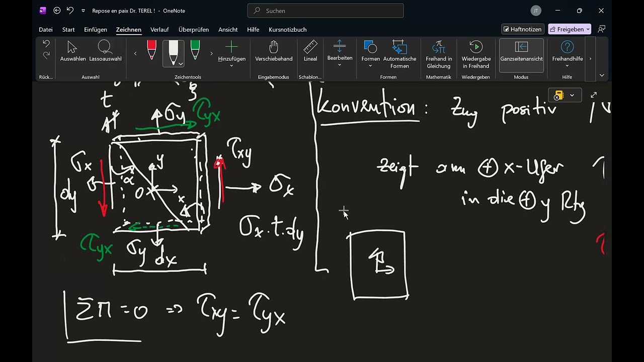The width and height of the screenshot is (644, 362).
Task: Switch to the Hilfe tab
Action: point(253,30)
